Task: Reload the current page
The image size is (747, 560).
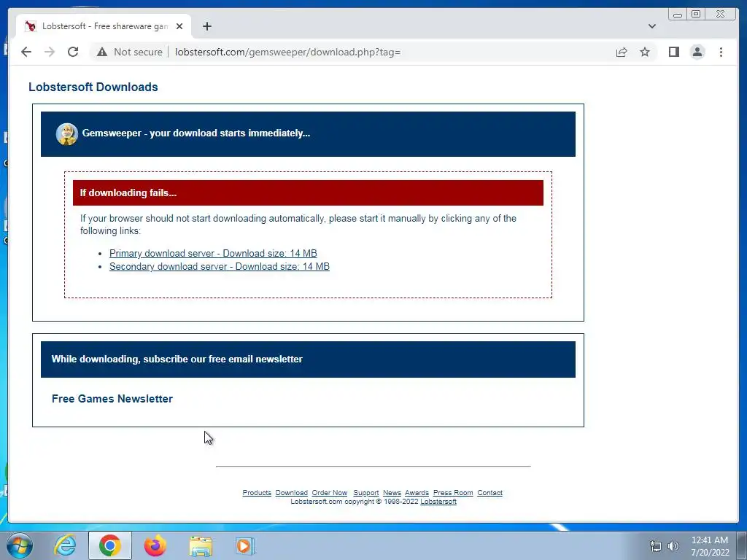Action: (73, 52)
